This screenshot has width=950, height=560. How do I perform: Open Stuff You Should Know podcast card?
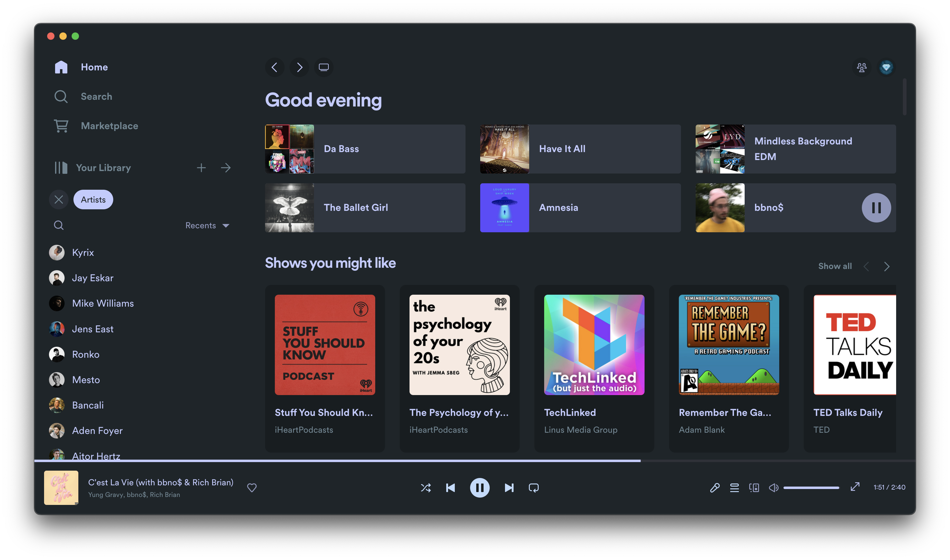pyautogui.click(x=325, y=368)
